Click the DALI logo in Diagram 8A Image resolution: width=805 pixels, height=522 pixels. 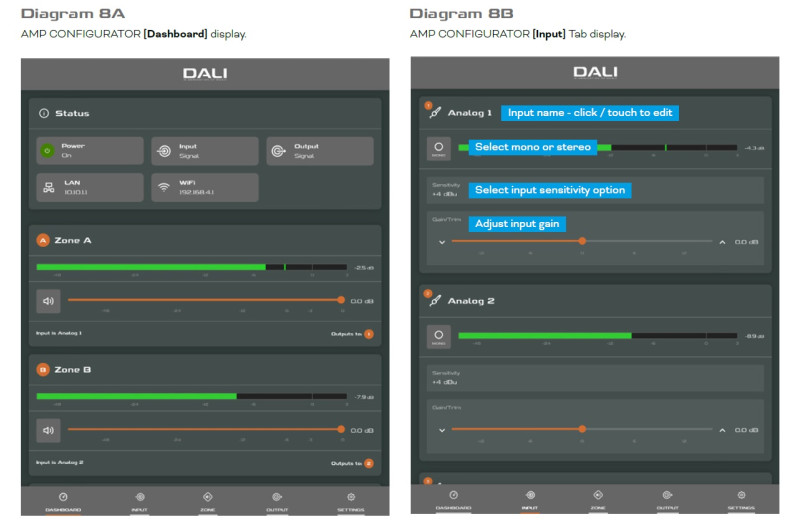205,74
